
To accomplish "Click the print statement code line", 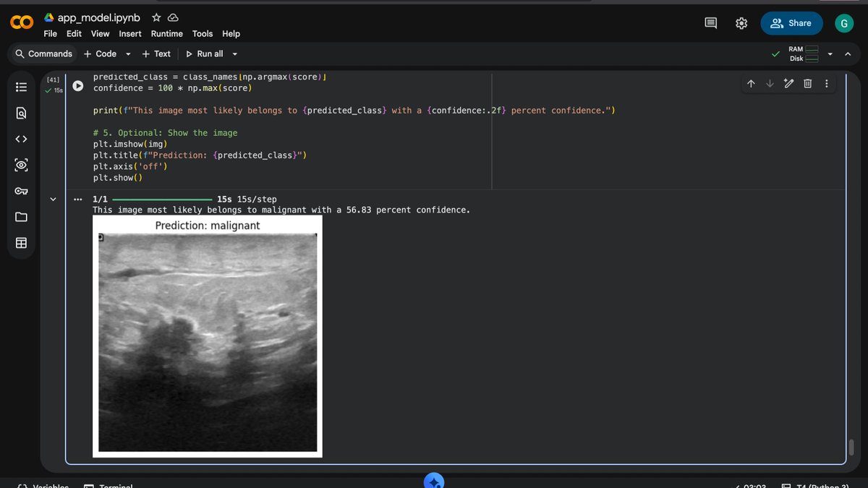I will click(354, 111).
